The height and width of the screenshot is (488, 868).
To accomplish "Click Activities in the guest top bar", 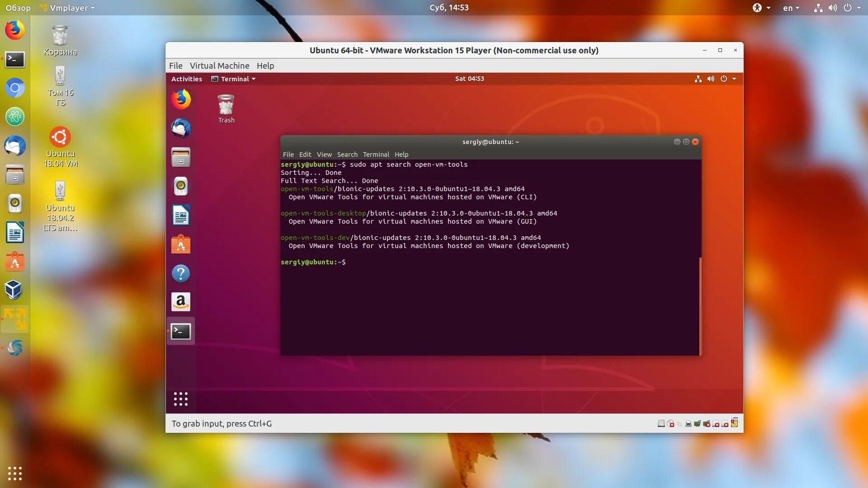I will pyautogui.click(x=186, y=79).
